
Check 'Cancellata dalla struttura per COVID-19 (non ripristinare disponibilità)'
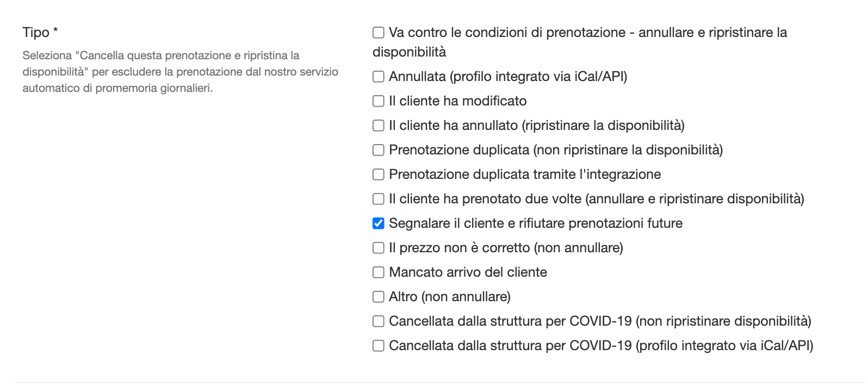[379, 321]
